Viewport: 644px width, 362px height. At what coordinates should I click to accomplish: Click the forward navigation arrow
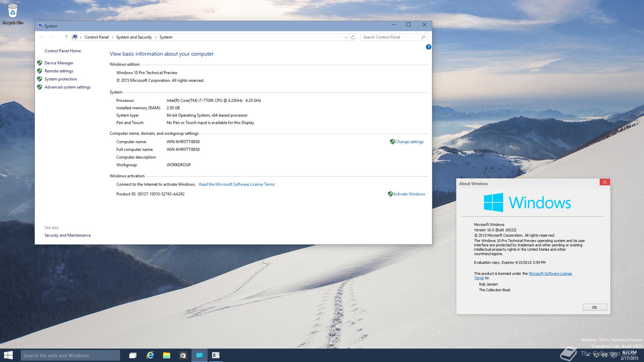pos(51,37)
